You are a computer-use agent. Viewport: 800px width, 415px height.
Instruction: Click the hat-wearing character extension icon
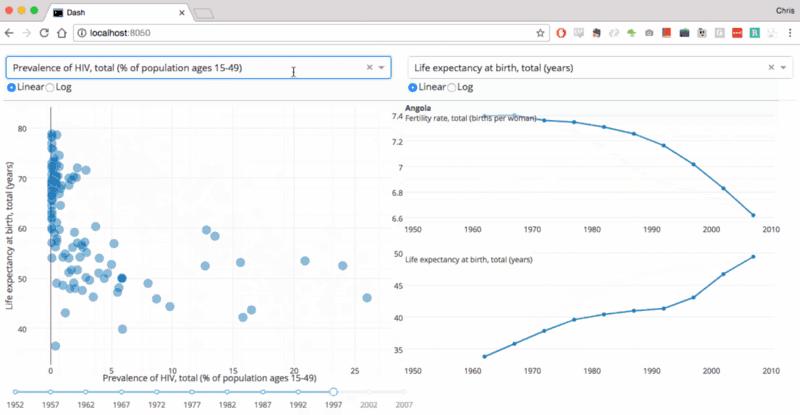596,33
